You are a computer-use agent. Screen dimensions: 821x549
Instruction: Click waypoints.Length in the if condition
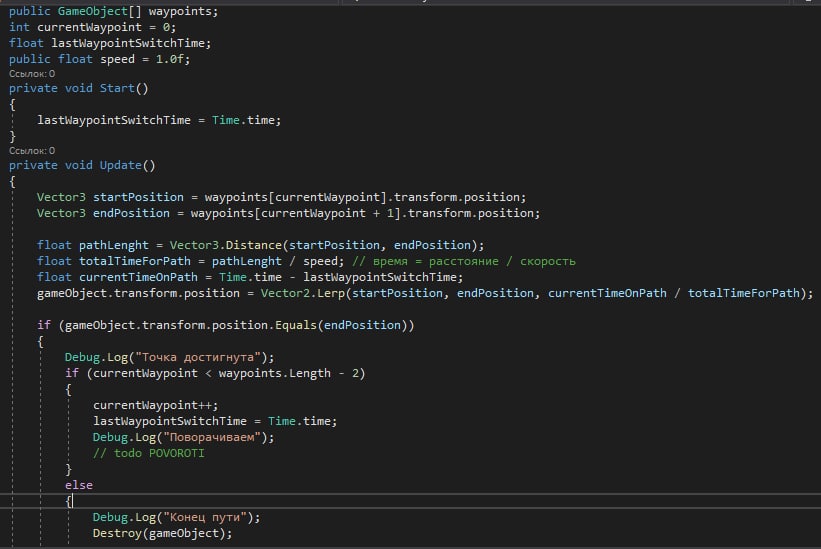tap(275, 374)
